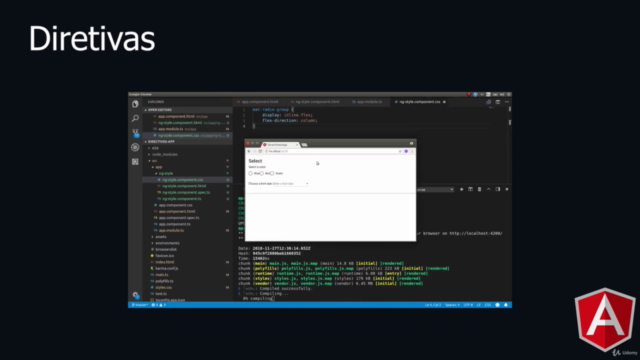Viewport: 640px width, 360px height.
Task: Select the ng-style.component.css editor tab
Action: [x=419, y=102]
